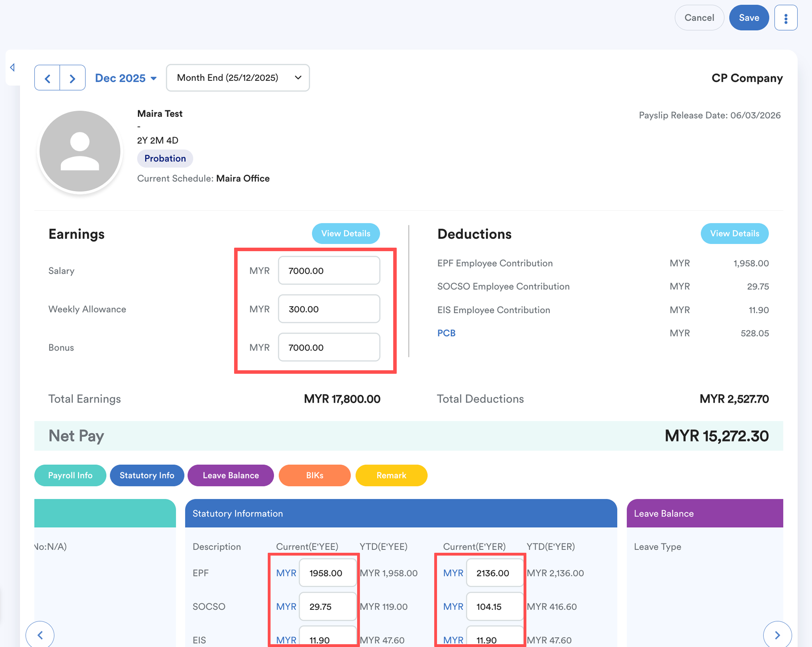View Details of Deductions section
812x647 pixels.
point(734,233)
